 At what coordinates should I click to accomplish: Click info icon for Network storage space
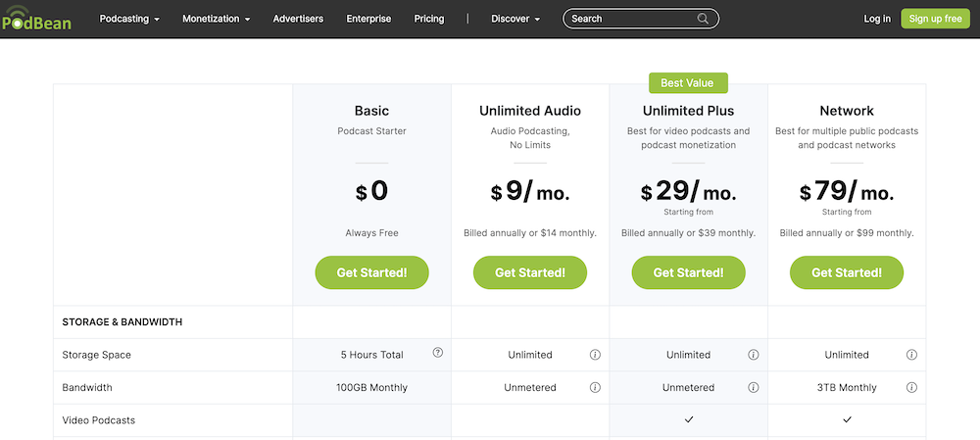911,355
